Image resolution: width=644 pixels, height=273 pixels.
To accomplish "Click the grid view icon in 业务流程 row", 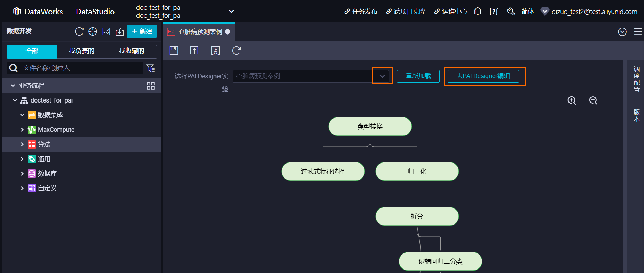I will coord(151,86).
